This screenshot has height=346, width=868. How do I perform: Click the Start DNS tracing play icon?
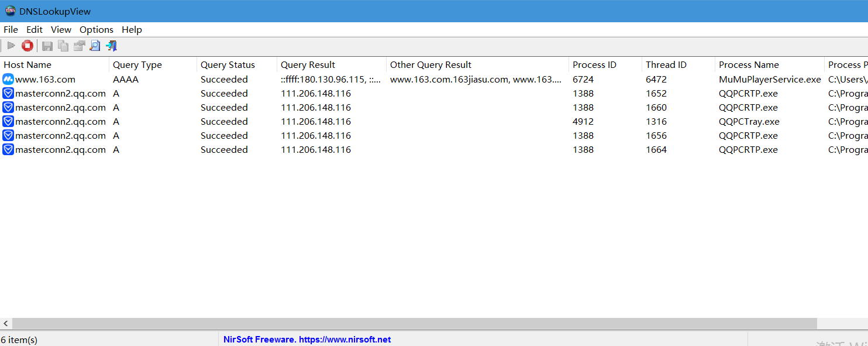[11, 46]
